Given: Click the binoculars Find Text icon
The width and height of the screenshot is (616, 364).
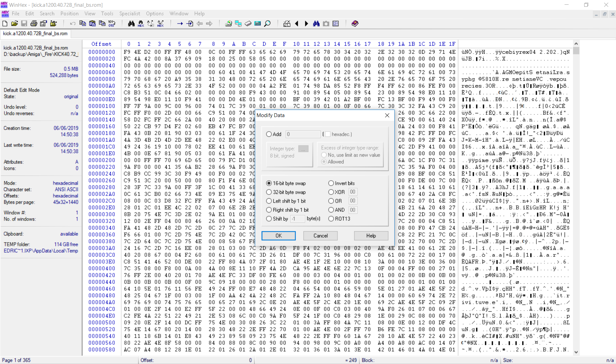Looking at the screenshot, I should 131,23.
